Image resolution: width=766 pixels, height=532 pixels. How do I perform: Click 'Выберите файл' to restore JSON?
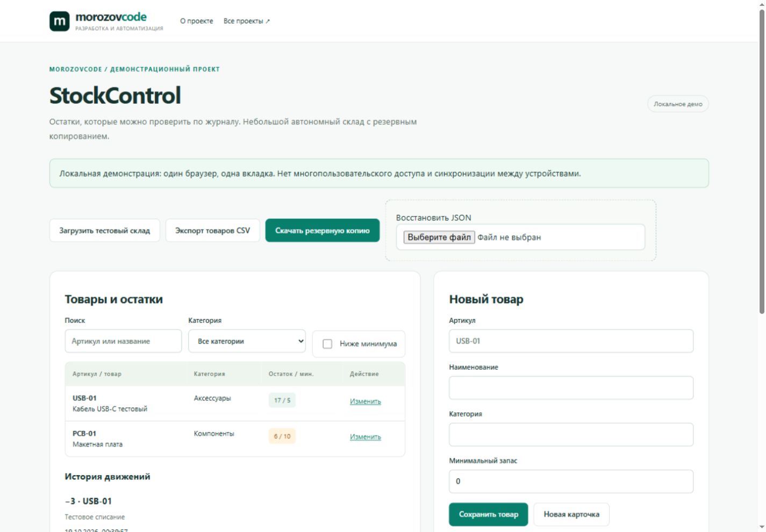(x=439, y=238)
